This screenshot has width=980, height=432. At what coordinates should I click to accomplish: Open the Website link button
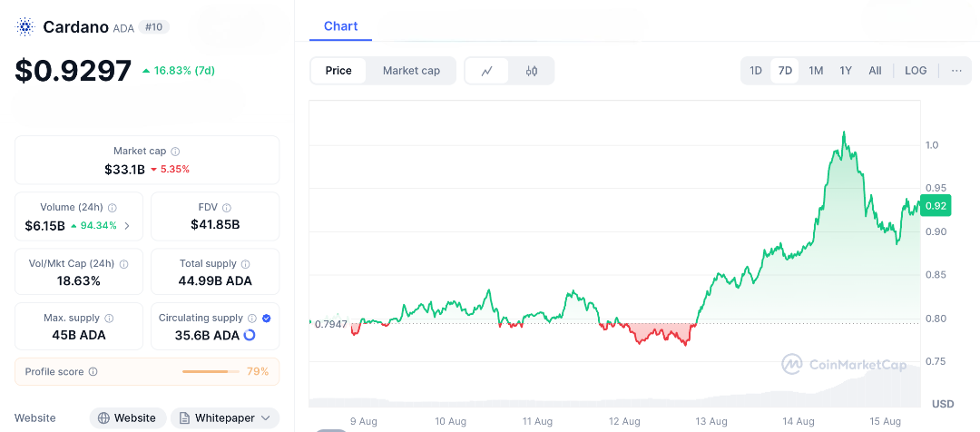pyautogui.click(x=128, y=417)
